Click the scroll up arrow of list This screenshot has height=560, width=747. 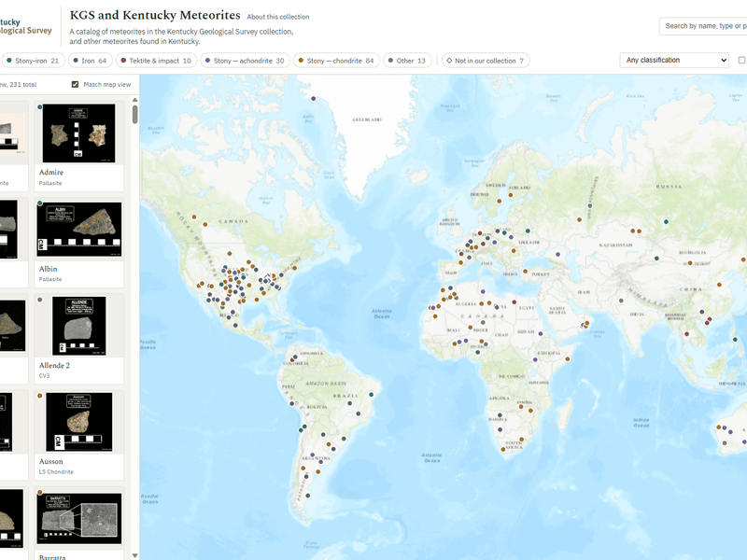tap(134, 100)
